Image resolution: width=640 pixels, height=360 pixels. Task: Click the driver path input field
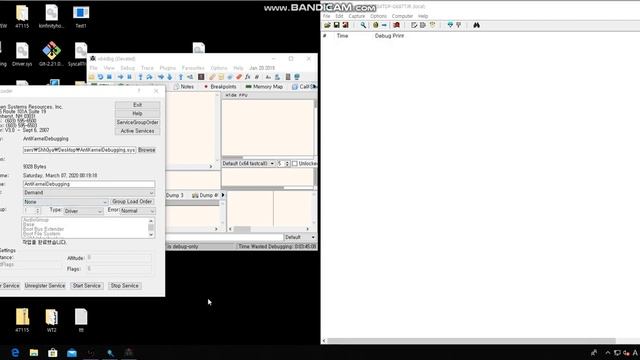click(x=80, y=150)
